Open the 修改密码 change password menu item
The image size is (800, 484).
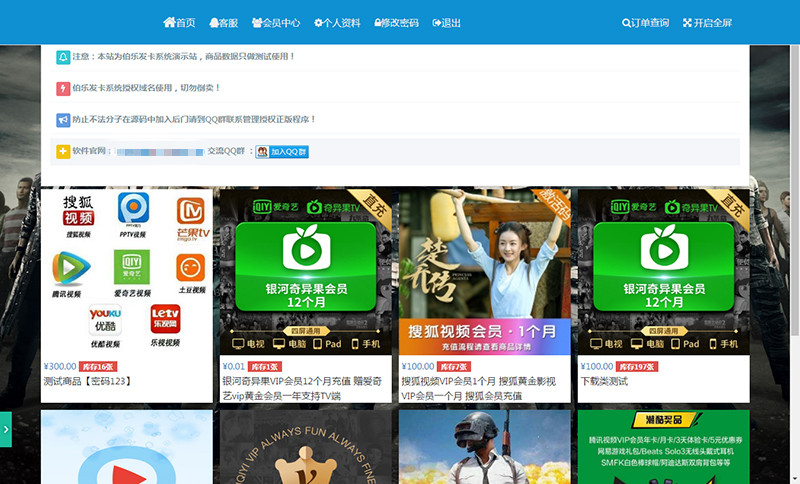(x=396, y=23)
